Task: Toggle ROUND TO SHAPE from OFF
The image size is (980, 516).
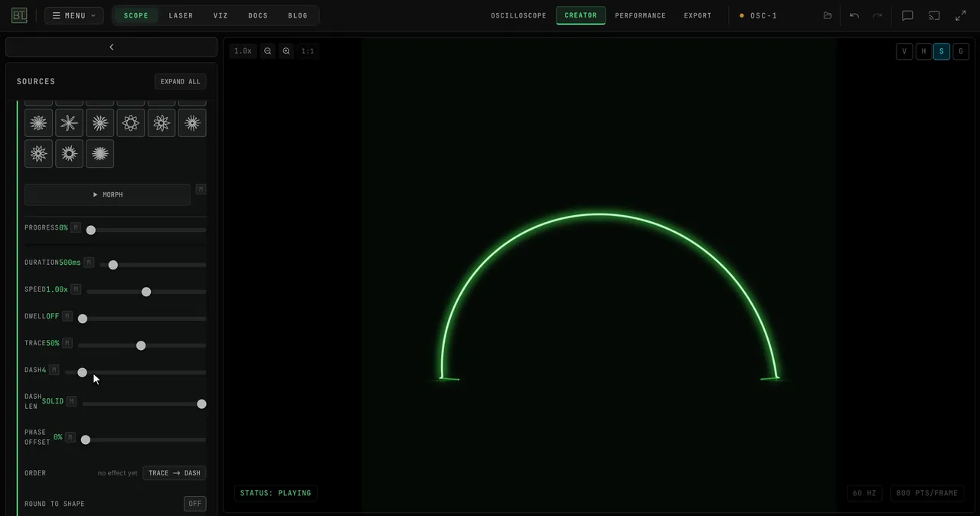Action: coord(194,504)
